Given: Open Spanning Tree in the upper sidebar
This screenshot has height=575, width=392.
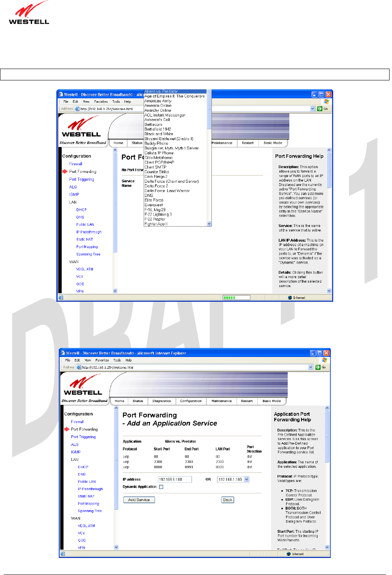Looking at the screenshot, I should [x=88, y=254].
